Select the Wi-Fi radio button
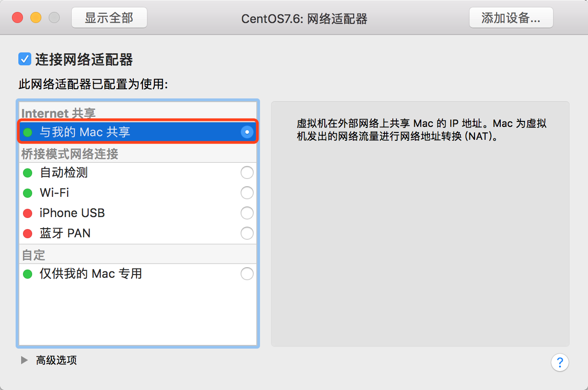 247,193
